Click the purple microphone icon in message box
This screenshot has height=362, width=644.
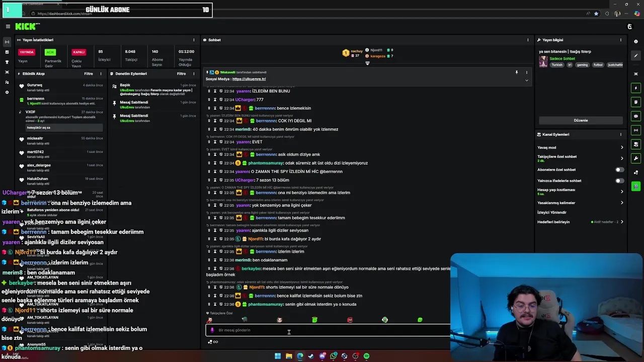212,330
